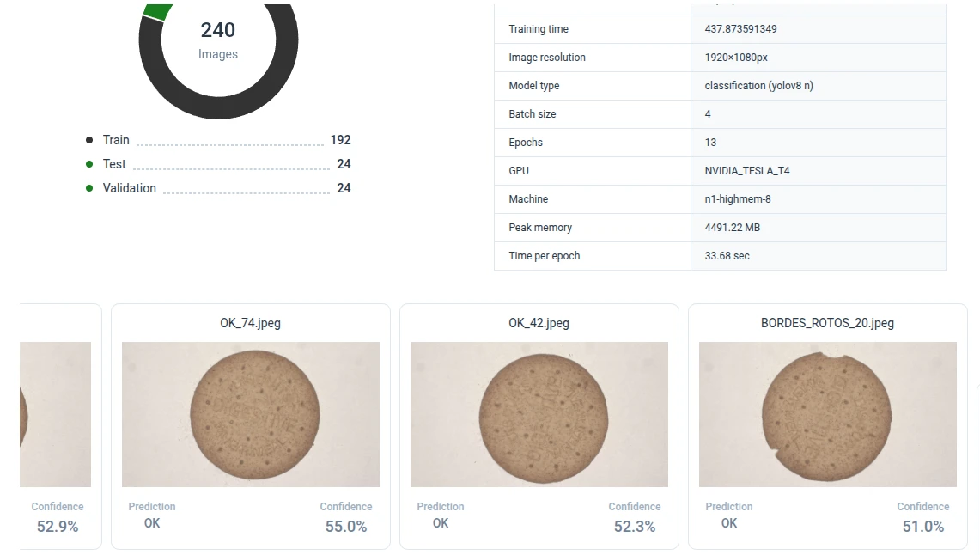Click the 55.0% confidence value
980x555 pixels.
pos(346,527)
